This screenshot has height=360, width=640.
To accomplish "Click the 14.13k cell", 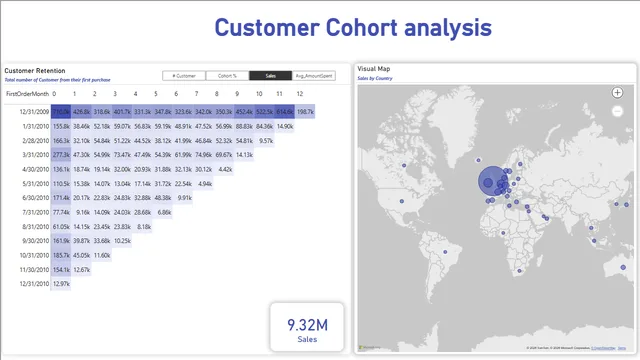I will 244,155.
